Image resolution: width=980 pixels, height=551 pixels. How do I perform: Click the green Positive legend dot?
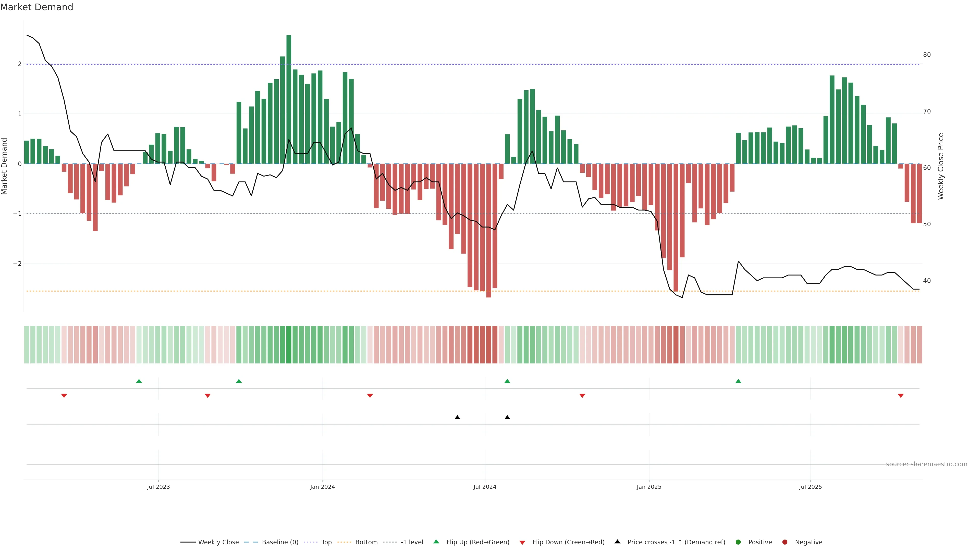(738, 542)
